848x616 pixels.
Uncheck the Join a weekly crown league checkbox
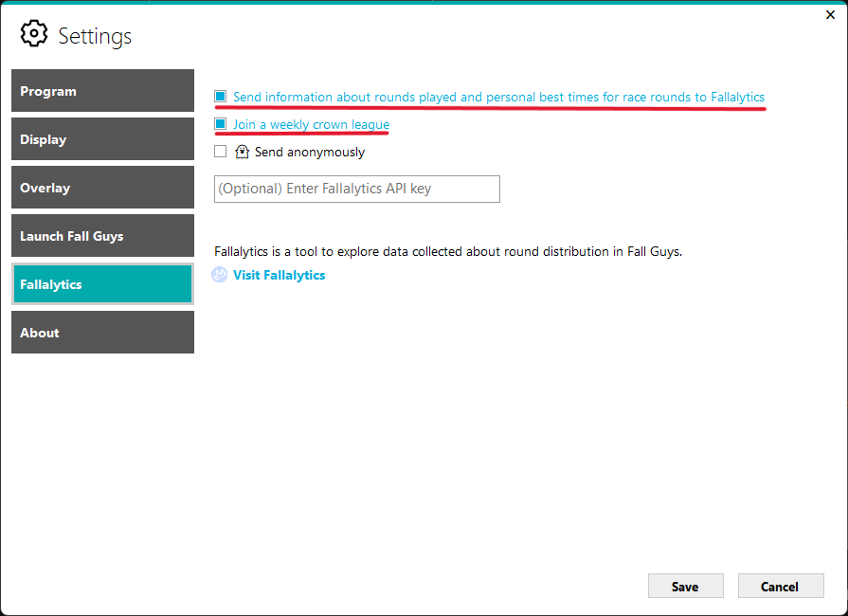[x=220, y=124]
